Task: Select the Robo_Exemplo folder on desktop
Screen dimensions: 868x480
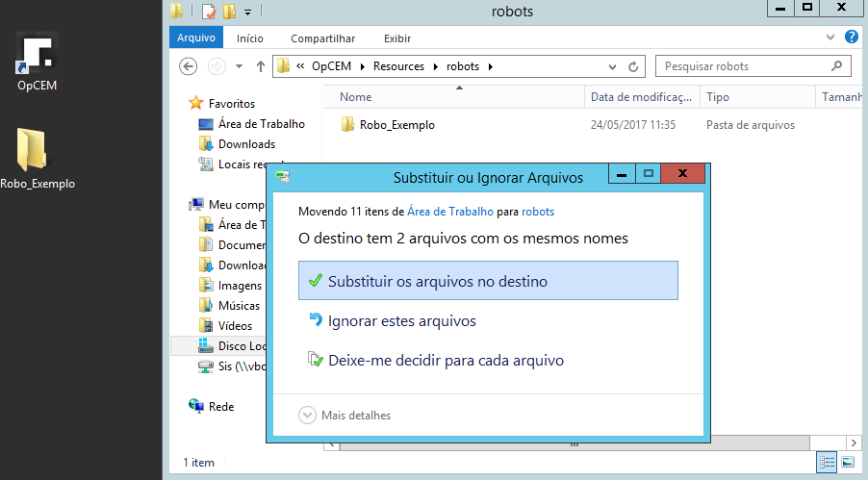Action: click(x=37, y=157)
